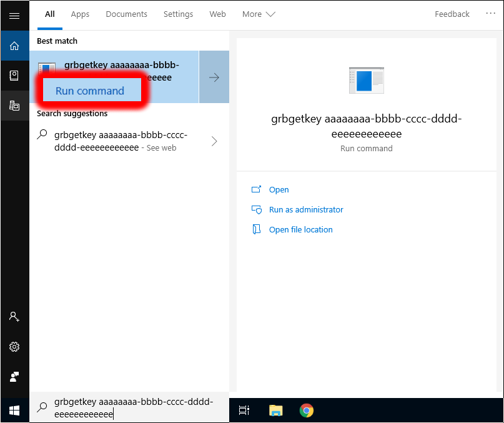Open Task View on the taskbar
Screen dimensions: 504x423
coord(244,411)
